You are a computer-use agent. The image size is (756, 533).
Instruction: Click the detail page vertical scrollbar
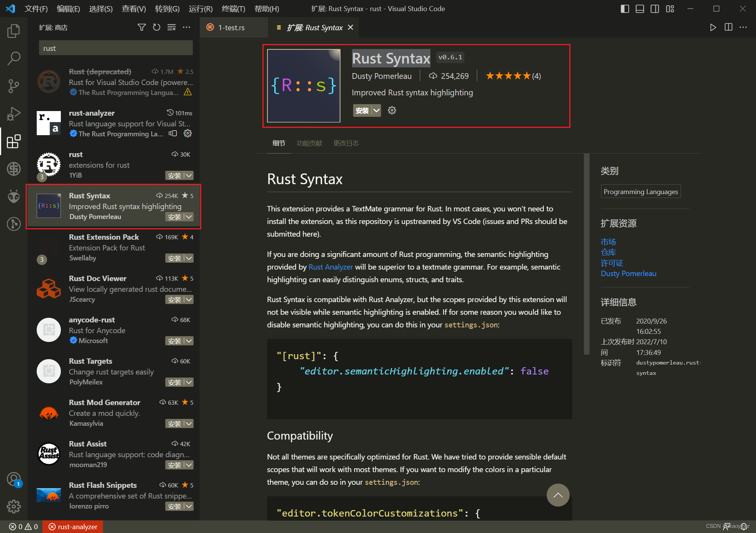[x=587, y=254]
